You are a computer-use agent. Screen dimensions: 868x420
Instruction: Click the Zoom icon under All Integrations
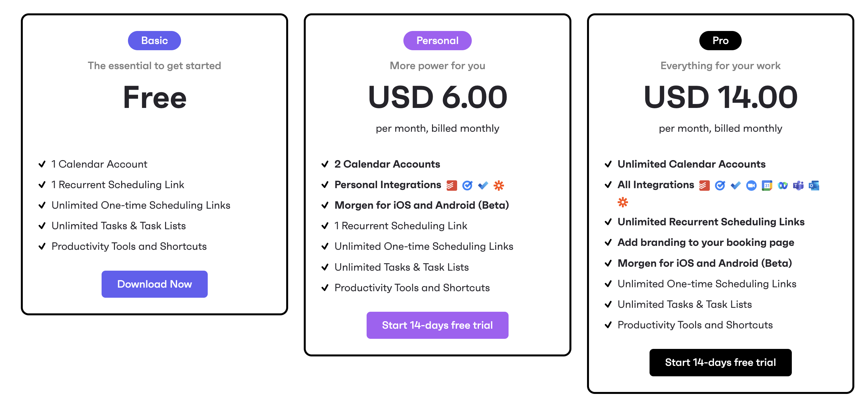[751, 185]
